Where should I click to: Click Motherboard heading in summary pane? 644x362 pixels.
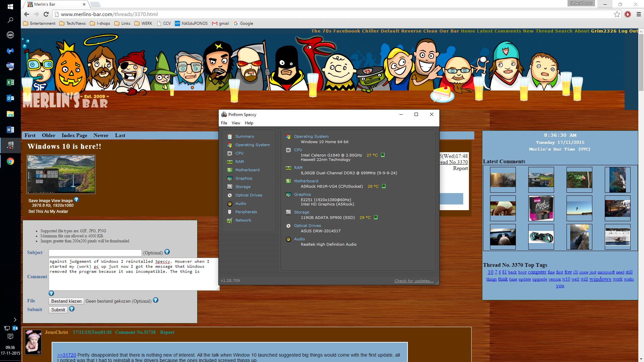tap(306, 181)
